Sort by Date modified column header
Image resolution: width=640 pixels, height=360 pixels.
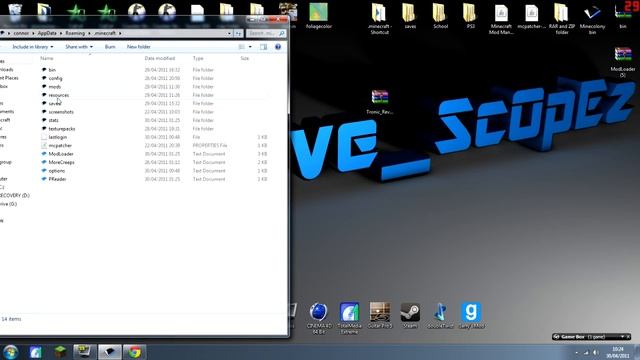click(160, 58)
